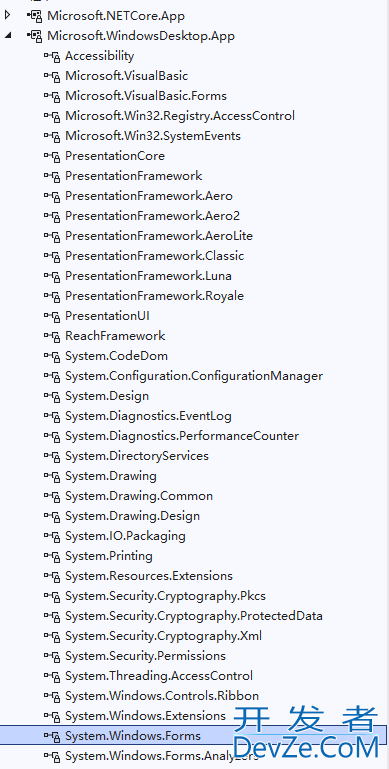The height and width of the screenshot is (769, 389).
Task: Click the System.Drawing assembly reference icon
Action: (x=52, y=476)
